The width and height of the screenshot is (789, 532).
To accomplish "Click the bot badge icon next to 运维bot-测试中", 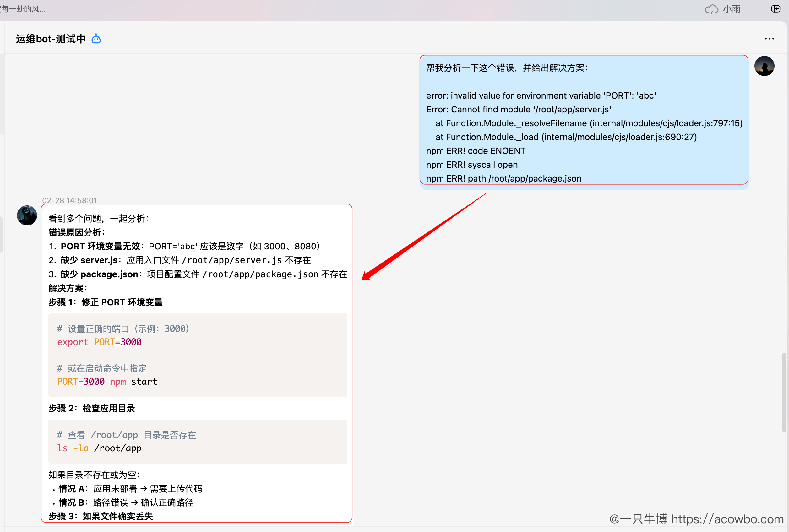I will click(96, 39).
